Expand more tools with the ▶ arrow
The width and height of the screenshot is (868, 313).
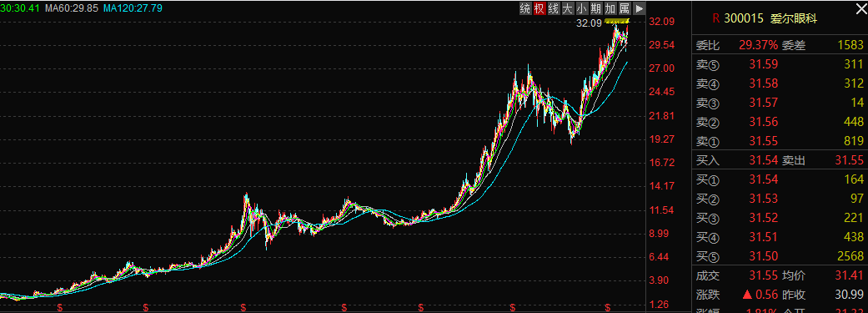tap(640, 8)
